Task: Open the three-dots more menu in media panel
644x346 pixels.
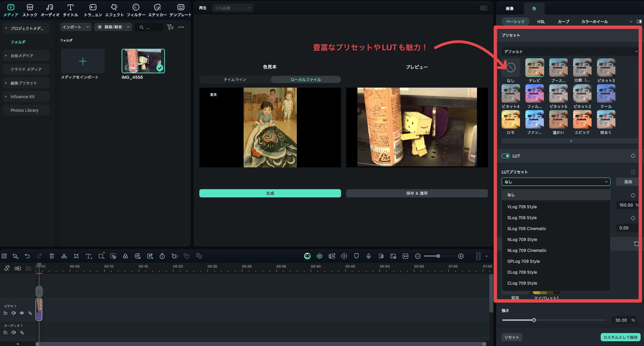Action: click(x=181, y=27)
